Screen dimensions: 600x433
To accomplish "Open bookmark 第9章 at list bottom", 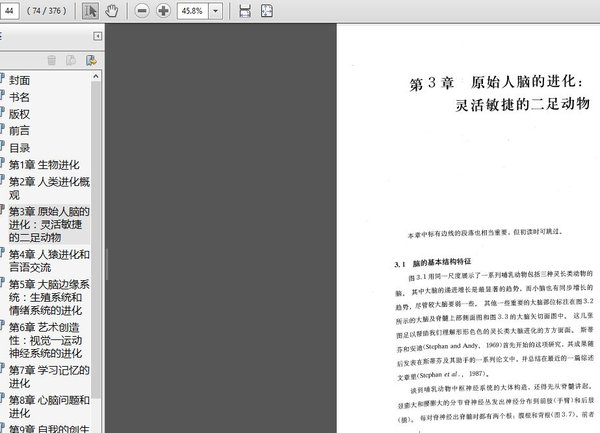I will tap(49, 428).
